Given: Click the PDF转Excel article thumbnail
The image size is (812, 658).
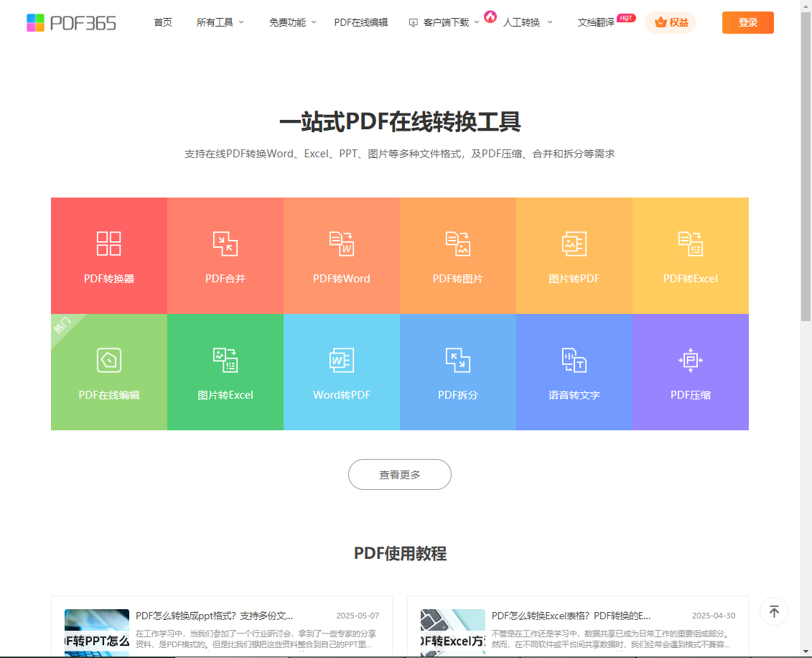Looking at the screenshot, I should point(452,633).
